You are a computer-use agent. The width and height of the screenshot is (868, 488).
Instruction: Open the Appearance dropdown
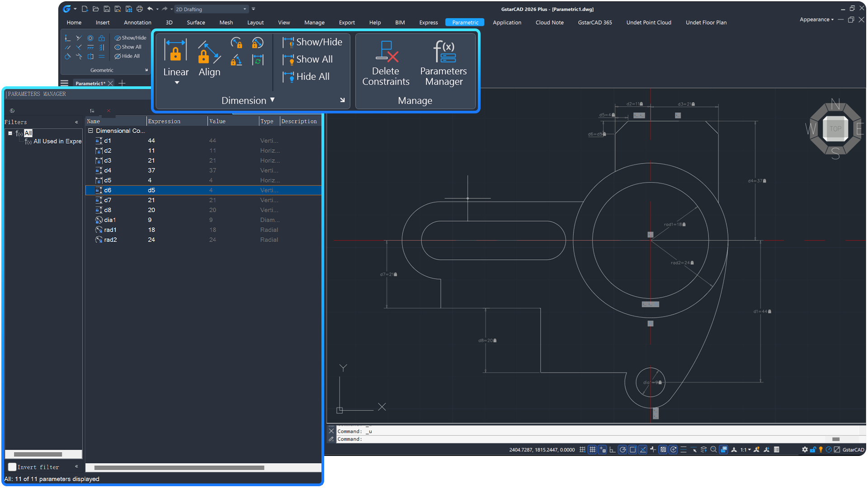point(816,19)
